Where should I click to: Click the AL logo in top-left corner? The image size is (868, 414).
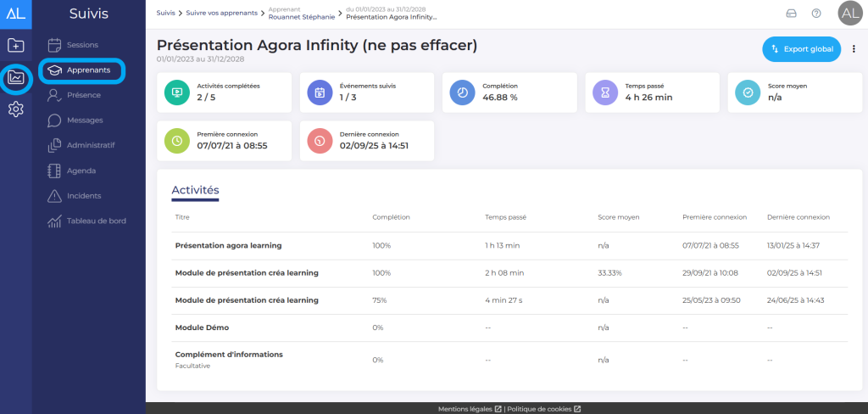[15, 14]
